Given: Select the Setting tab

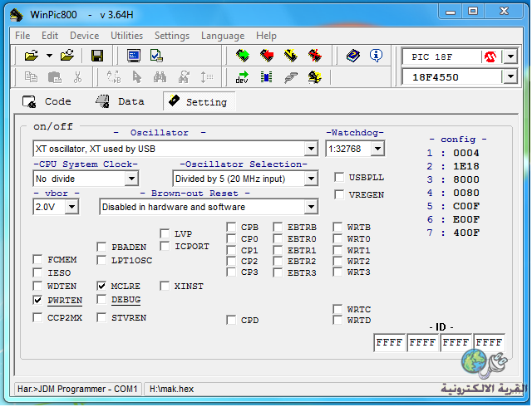Looking at the screenshot, I should click(x=199, y=101).
